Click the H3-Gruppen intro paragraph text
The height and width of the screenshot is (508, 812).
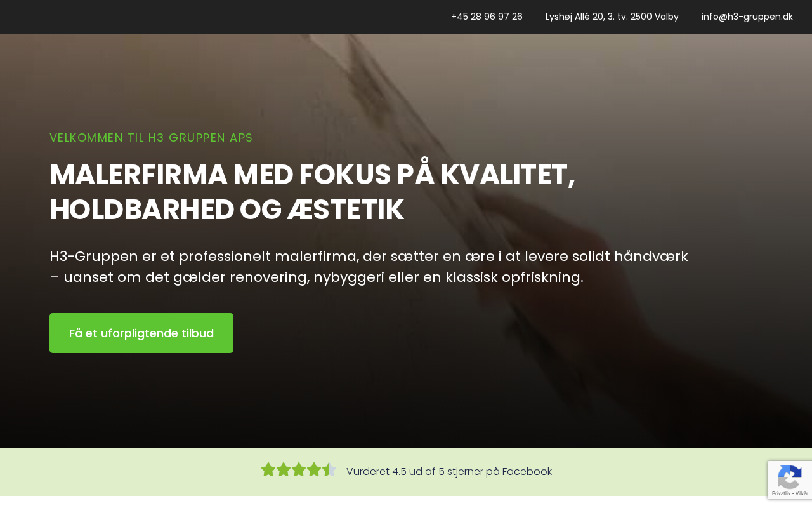coord(369,267)
